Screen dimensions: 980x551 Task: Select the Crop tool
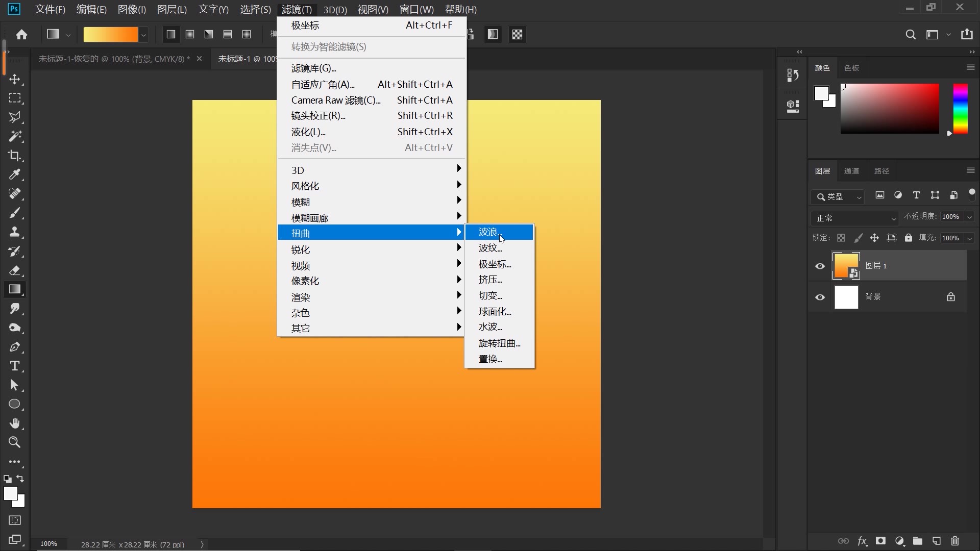coord(15,156)
